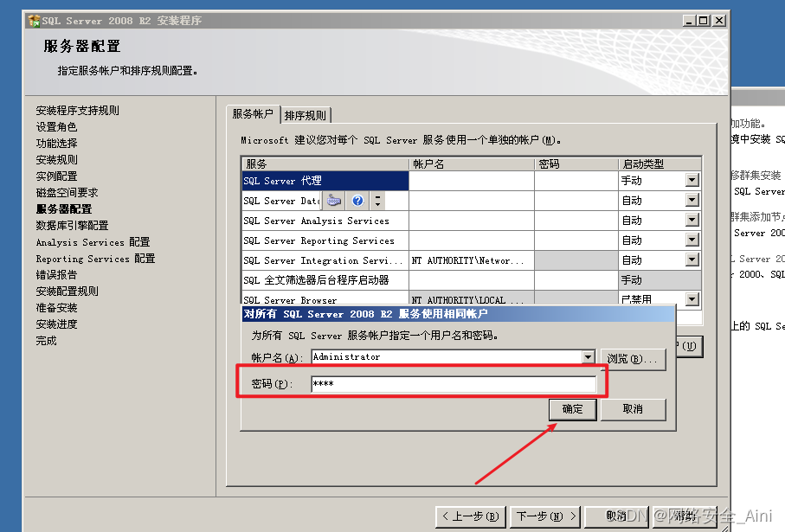Select the SQL Server Browser service row
The width and height of the screenshot is (785, 532).
click(325, 299)
